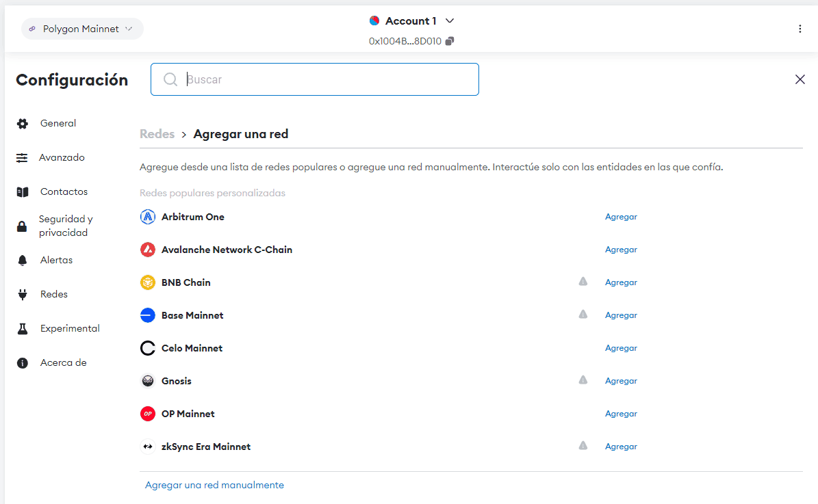This screenshot has width=818, height=504.
Task: Click the Arbitrum One network name
Action: point(193,217)
